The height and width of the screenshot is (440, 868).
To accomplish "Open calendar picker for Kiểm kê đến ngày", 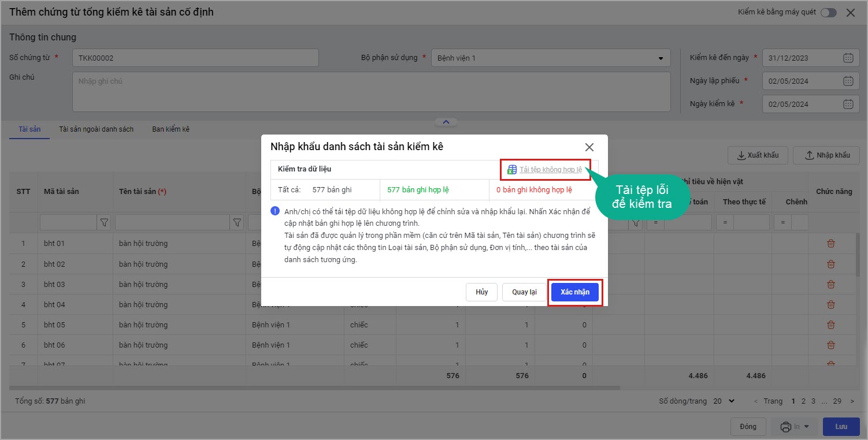I will coord(848,58).
